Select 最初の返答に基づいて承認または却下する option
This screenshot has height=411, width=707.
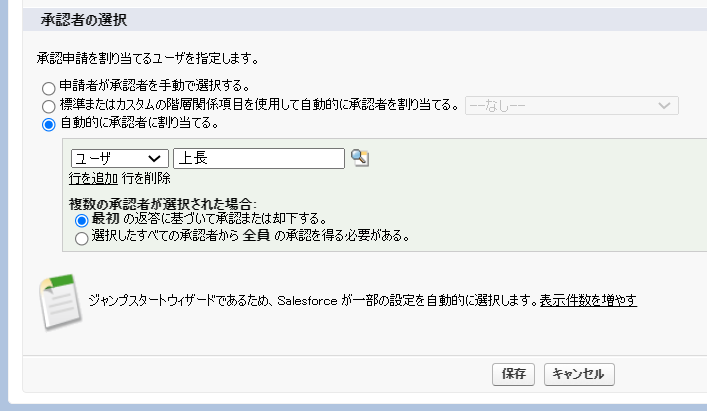(x=82, y=220)
